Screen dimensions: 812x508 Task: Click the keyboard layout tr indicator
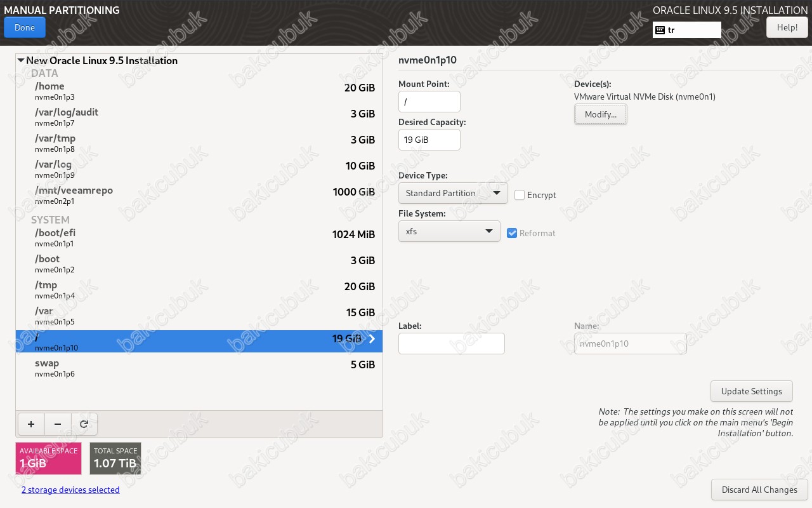(x=687, y=30)
